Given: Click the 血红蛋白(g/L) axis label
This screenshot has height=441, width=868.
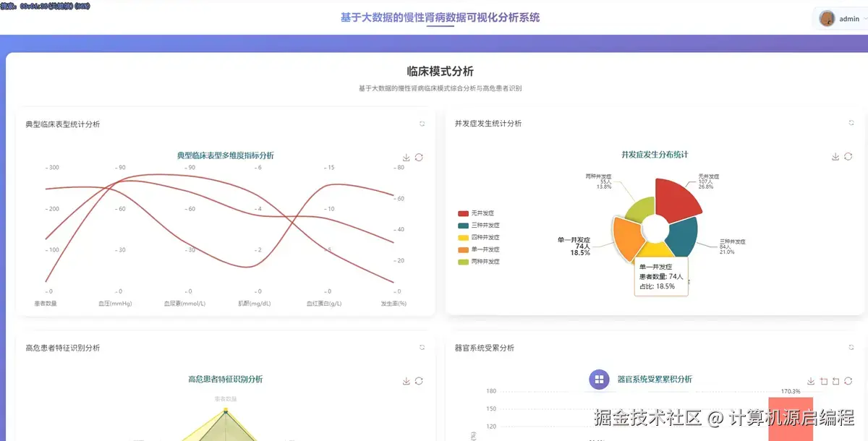Looking at the screenshot, I should coord(325,304).
